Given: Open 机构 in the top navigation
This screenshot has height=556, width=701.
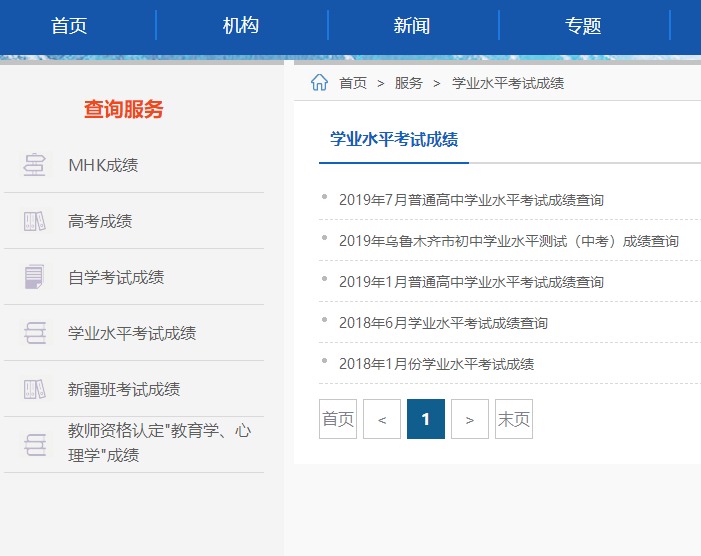Looking at the screenshot, I should pos(241,26).
